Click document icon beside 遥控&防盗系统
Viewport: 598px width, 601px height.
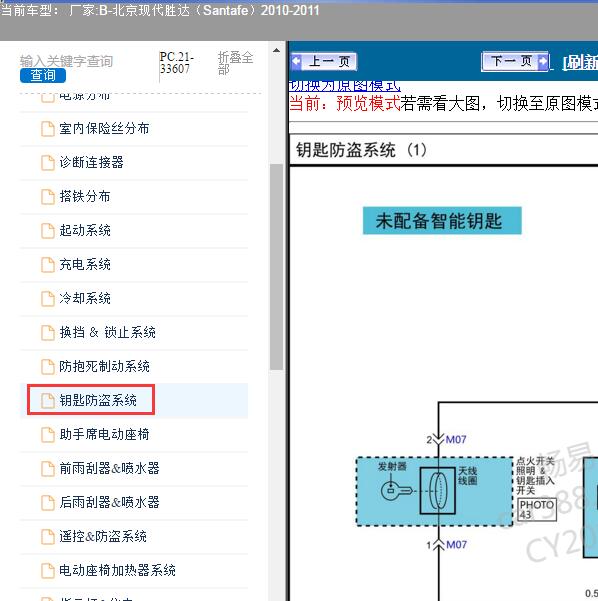pos(48,536)
